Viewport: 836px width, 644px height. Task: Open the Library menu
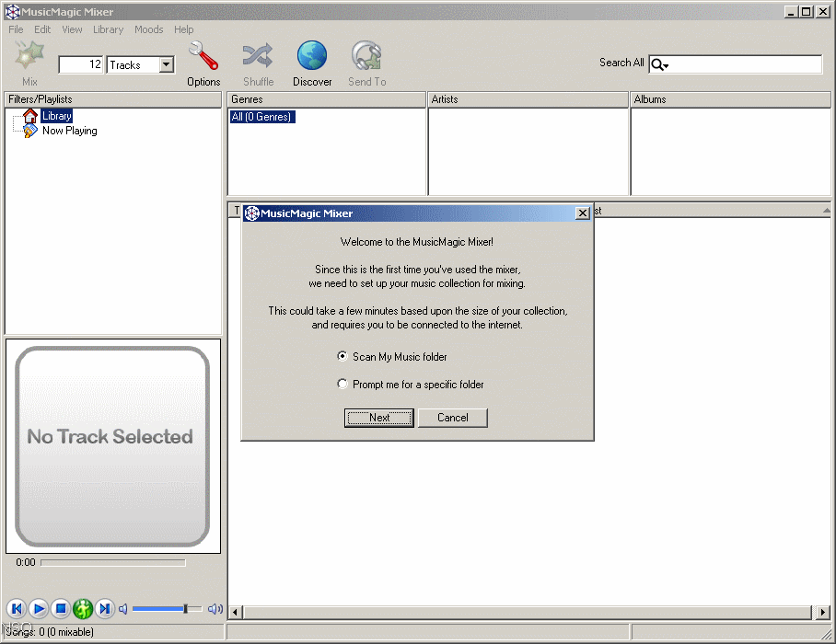point(109,29)
